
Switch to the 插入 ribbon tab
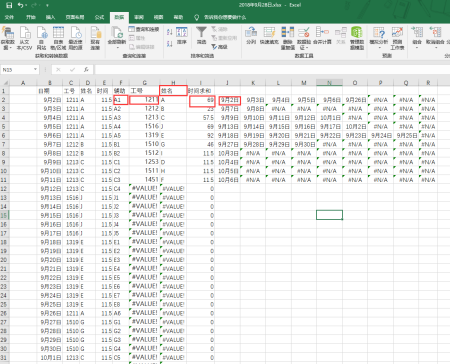(x=50, y=17)
